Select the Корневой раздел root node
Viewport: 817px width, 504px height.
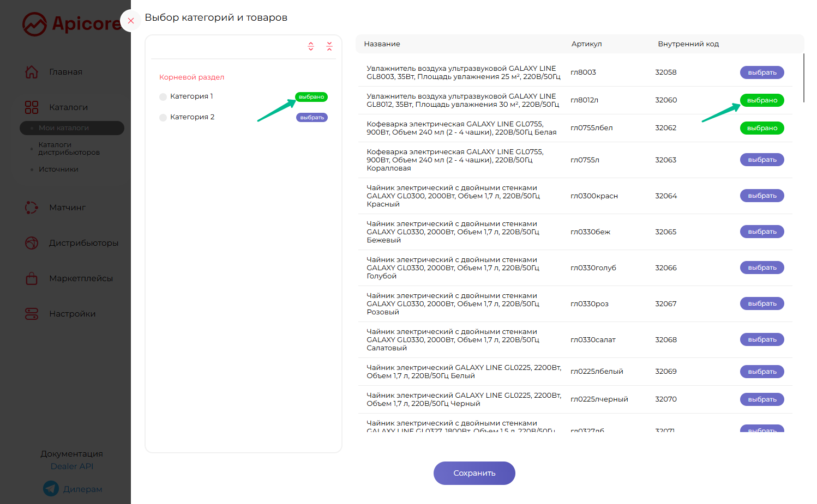pyautogui.click(x=191, y=77)
